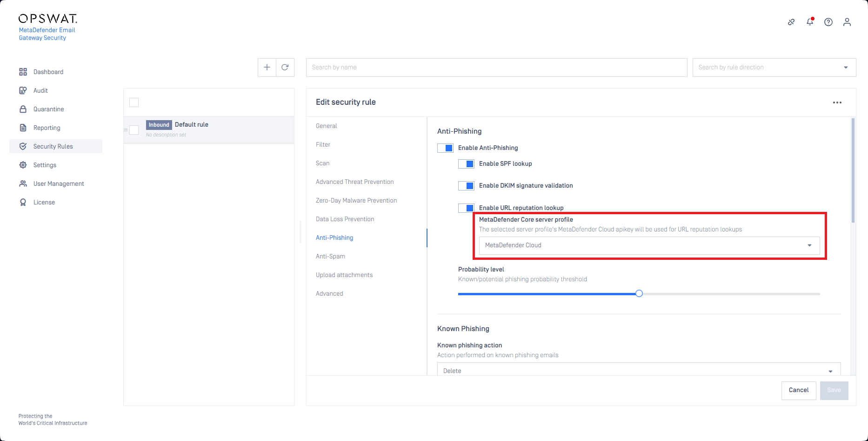The width and height of the screenshot is (868, 441).
Task: Click the Reporting document icon
Action: click(23, 128)
